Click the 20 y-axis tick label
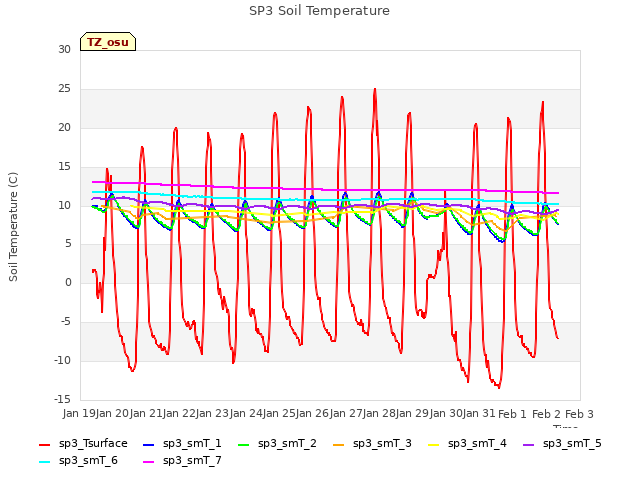Image resolution: width=640 pixels, height=480 pixels. pyautogui.click(x=64, y=128)
